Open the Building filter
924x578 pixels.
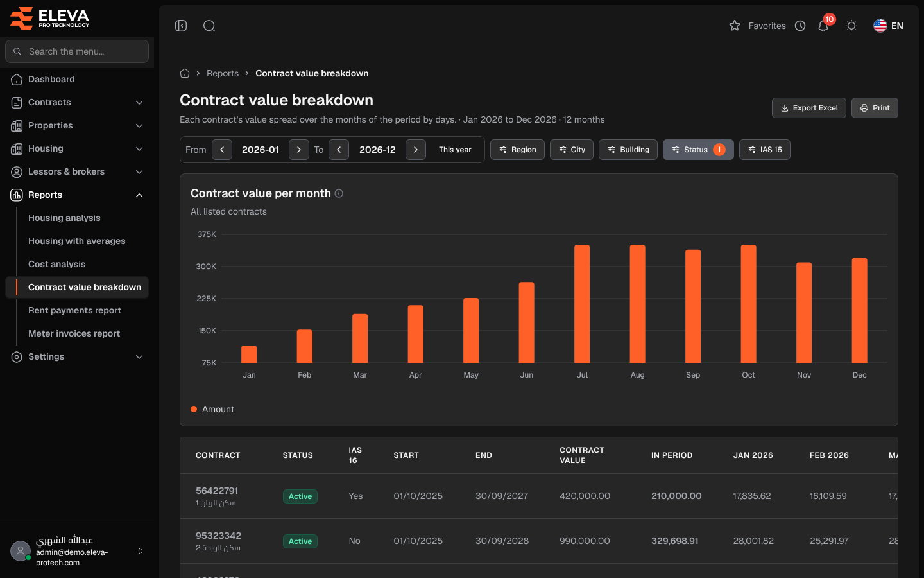pyautogui.click(x=628, y=150)
